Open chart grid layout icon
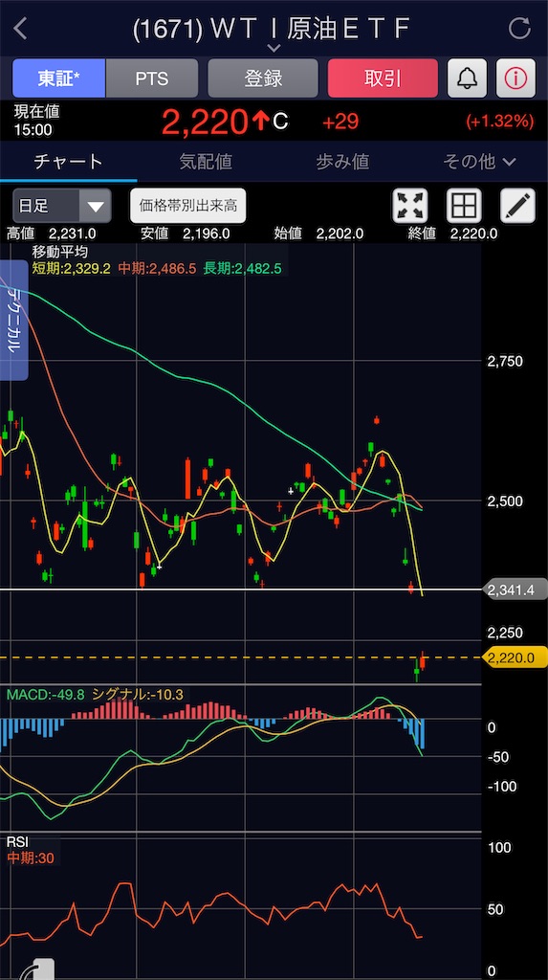The width and height of the screenshot is (548, 980). click(464, 206)
